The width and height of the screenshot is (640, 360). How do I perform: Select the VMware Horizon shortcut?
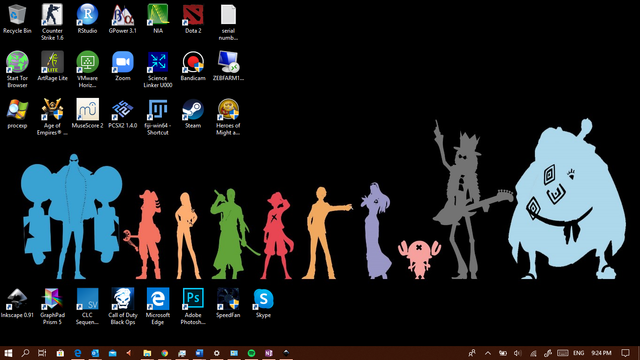click(x=87, y=70)
